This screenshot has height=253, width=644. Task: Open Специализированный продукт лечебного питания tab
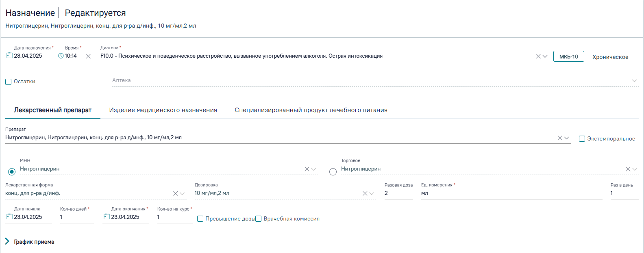click(311, 110)
